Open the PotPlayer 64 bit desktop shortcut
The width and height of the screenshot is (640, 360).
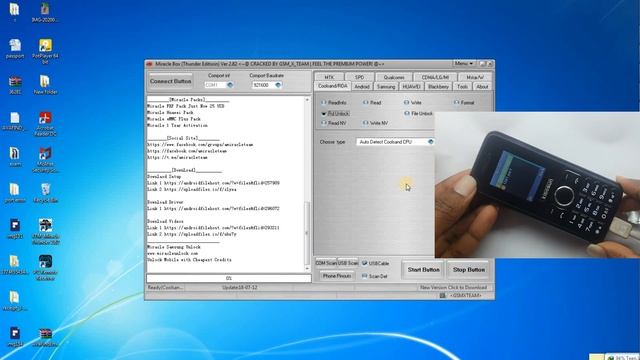pos(45,51)
